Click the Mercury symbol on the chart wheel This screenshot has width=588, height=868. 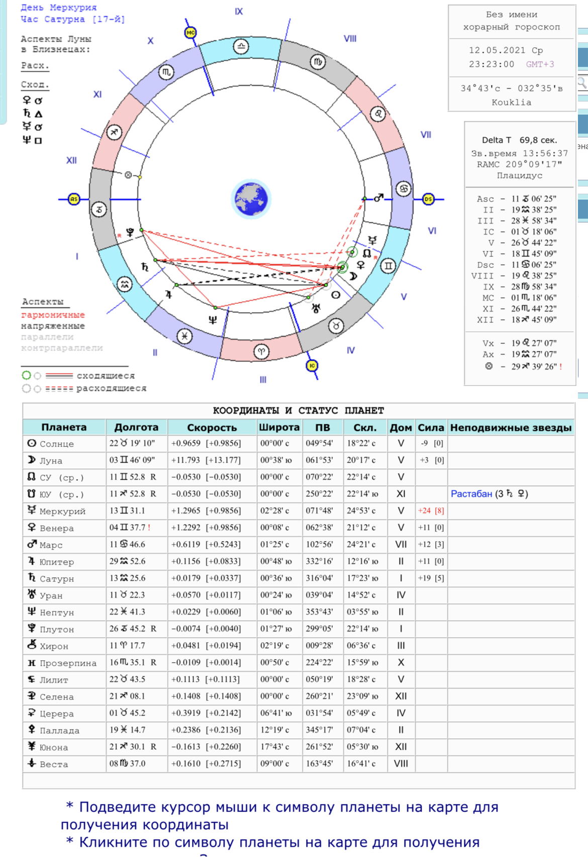[372, 240]
